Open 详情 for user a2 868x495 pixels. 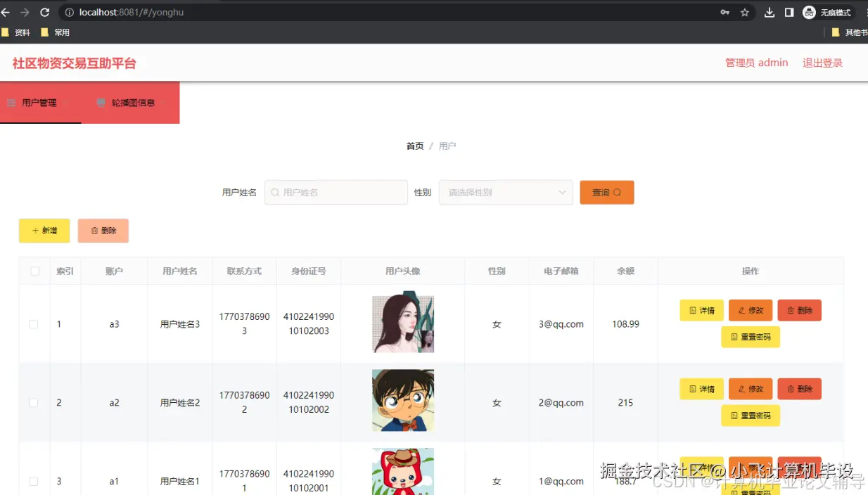tap(701, 389)
